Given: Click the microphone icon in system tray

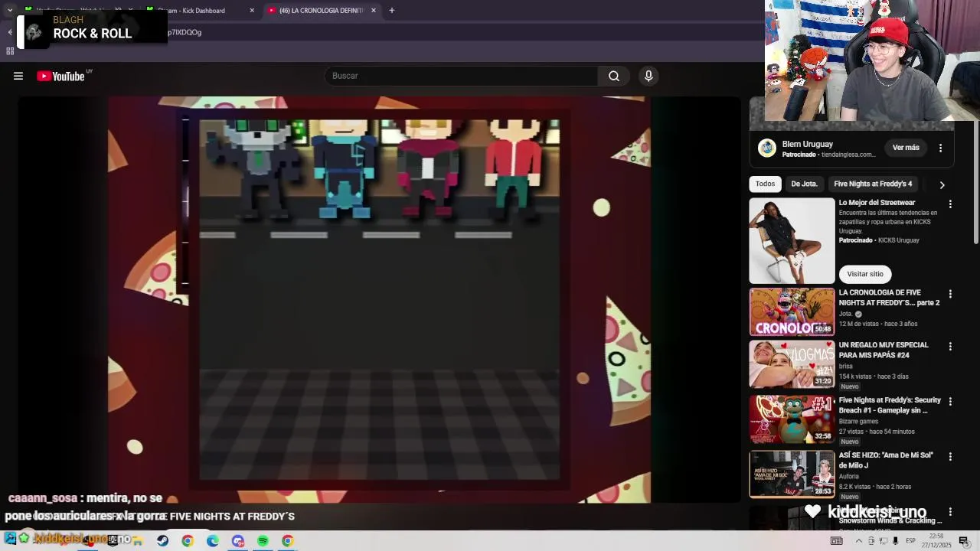Looking at the screenshot, I should 895,541.
